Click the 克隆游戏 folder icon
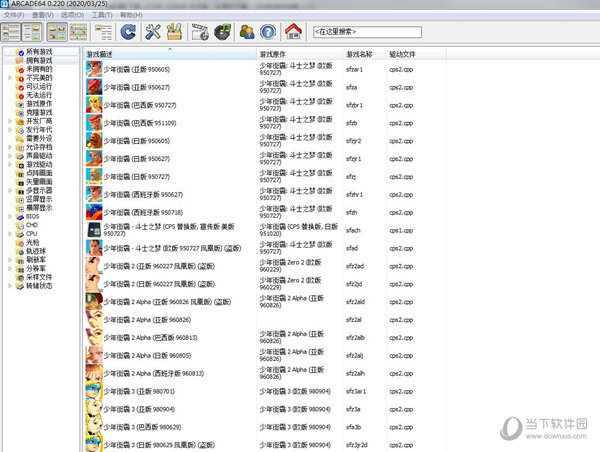Screen dimensions: 600x452 20,113
